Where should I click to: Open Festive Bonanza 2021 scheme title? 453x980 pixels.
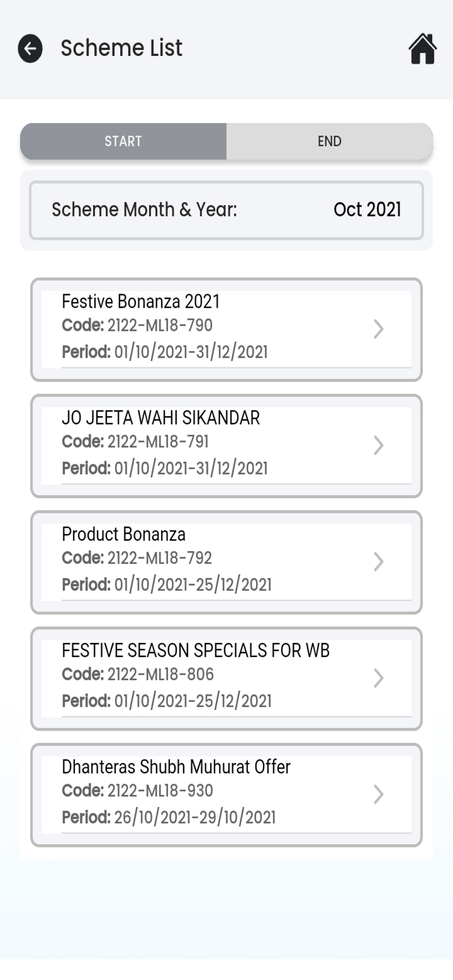pyautogui.click(x=141, y=301)
